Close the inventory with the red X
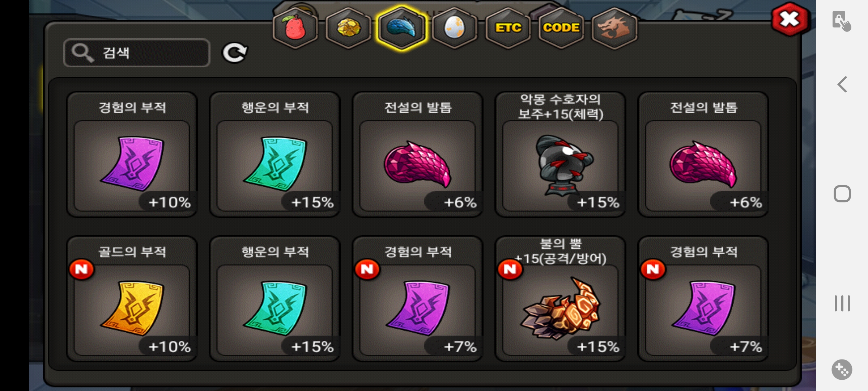Image resolution: width=868 pixels, height=391 pixels. point(790,19)
